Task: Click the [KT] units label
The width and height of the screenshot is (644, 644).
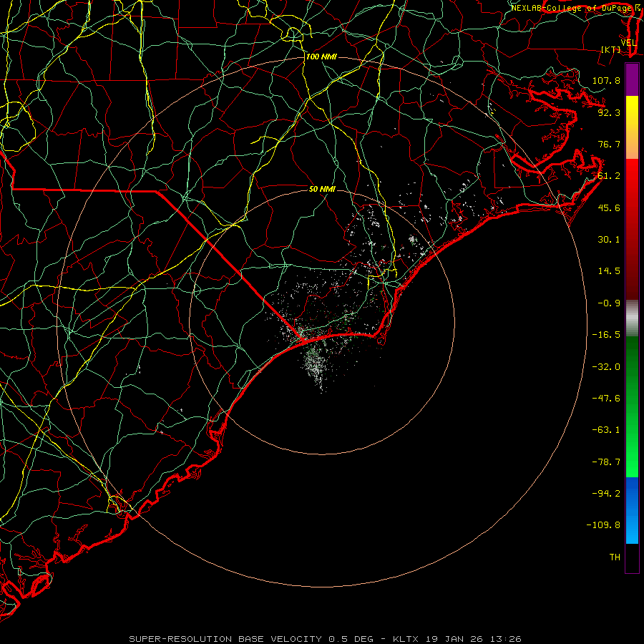Action: [x=611, y=49]
